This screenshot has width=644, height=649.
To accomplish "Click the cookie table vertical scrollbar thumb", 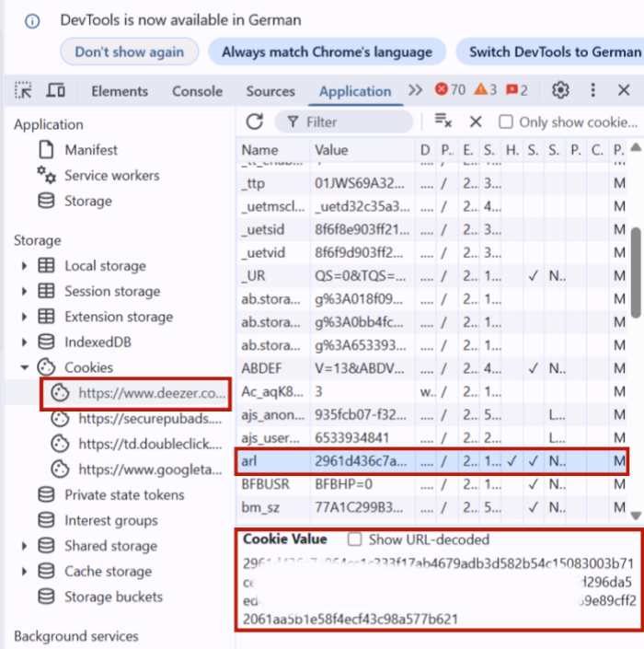I will click(x=636, y=272).
